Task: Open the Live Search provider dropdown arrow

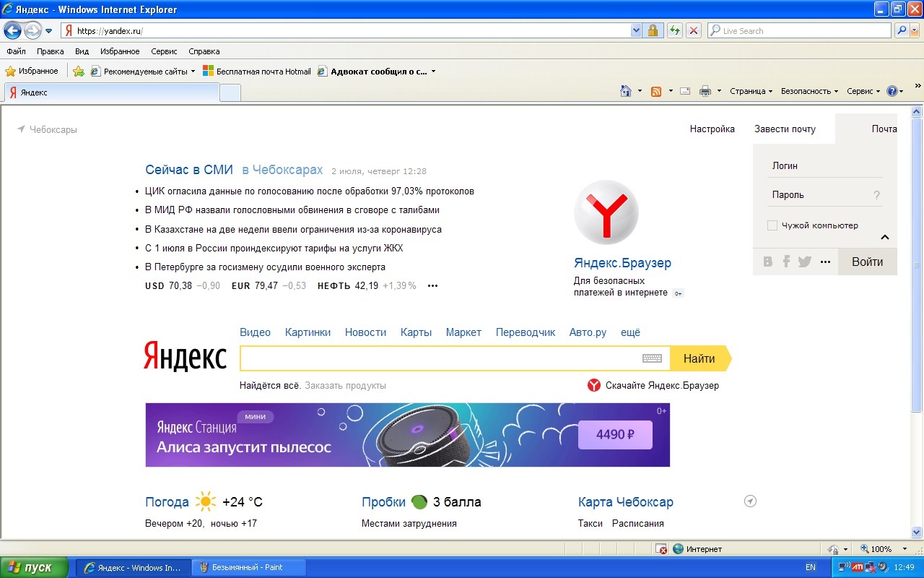Action: point(915,30)
